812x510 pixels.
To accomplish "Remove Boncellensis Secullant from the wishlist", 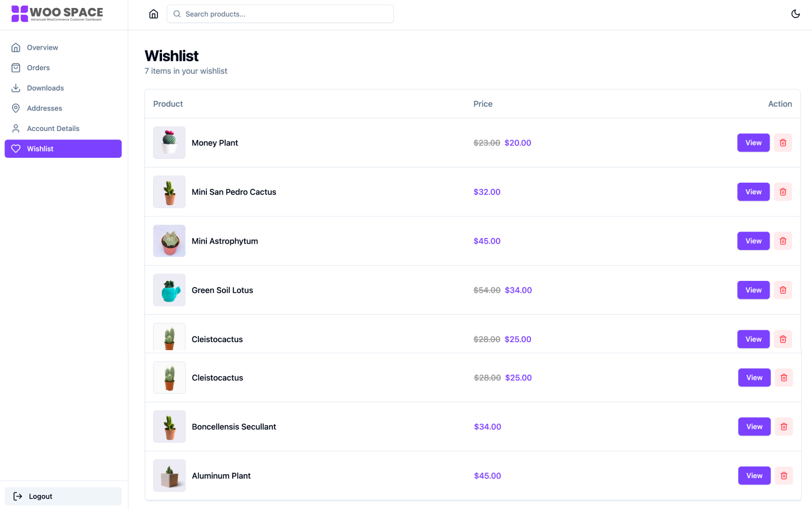I will tap(784, 426).
